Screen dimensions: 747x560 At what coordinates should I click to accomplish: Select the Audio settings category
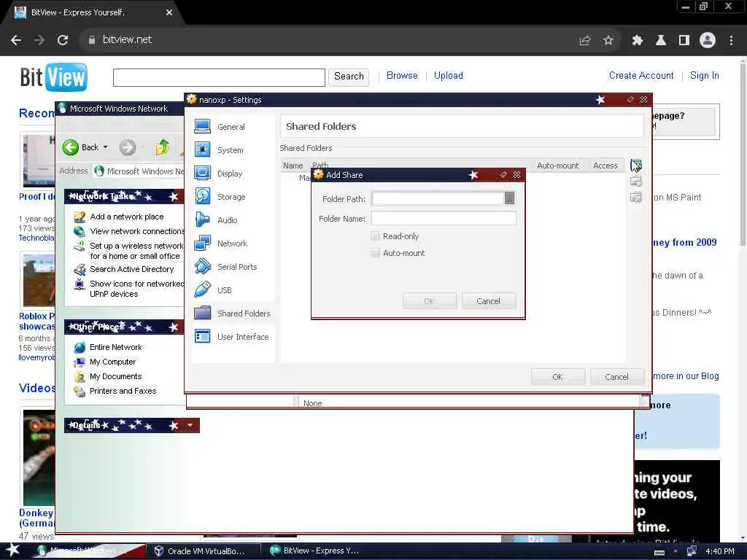(216, 220)
